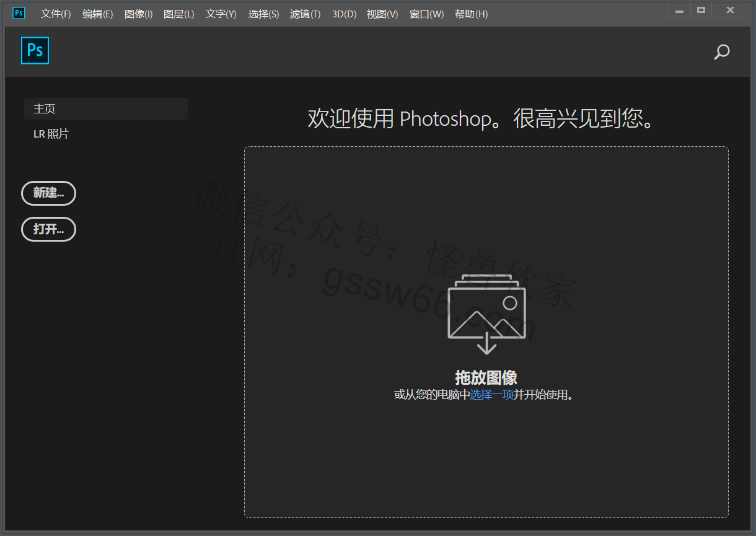Open the 文件(F) menu
This screenshot has height=536, width=756.
(x=56, y=14)
